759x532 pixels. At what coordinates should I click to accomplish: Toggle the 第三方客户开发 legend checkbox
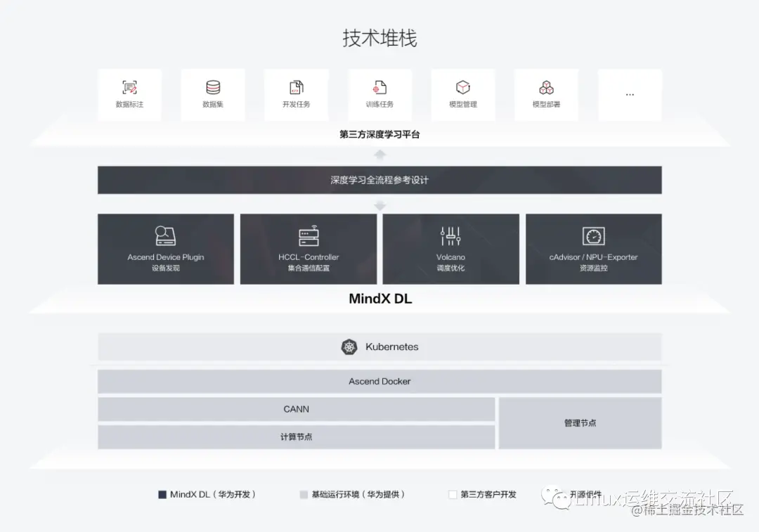(453, 494)
